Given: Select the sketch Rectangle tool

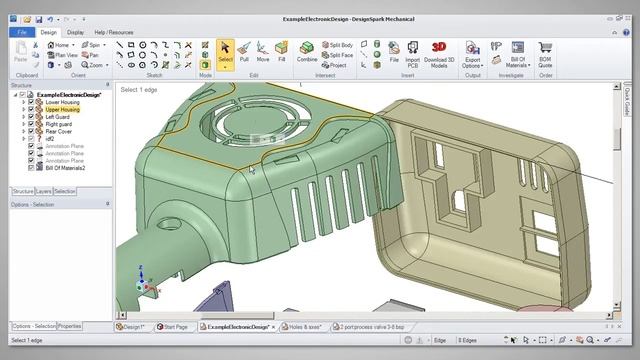Looking at the screenshot, I should tap(131, 45).
